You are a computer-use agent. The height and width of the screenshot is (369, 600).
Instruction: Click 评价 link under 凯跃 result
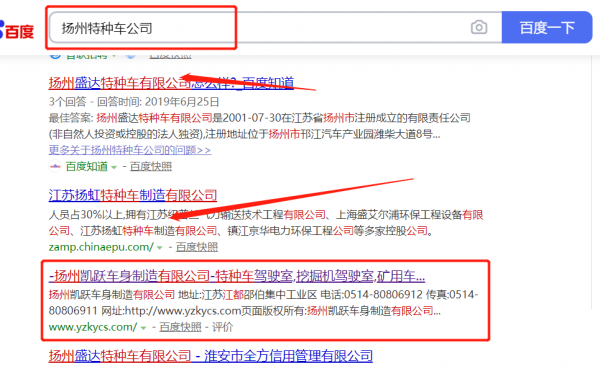(x=222, y=327)
